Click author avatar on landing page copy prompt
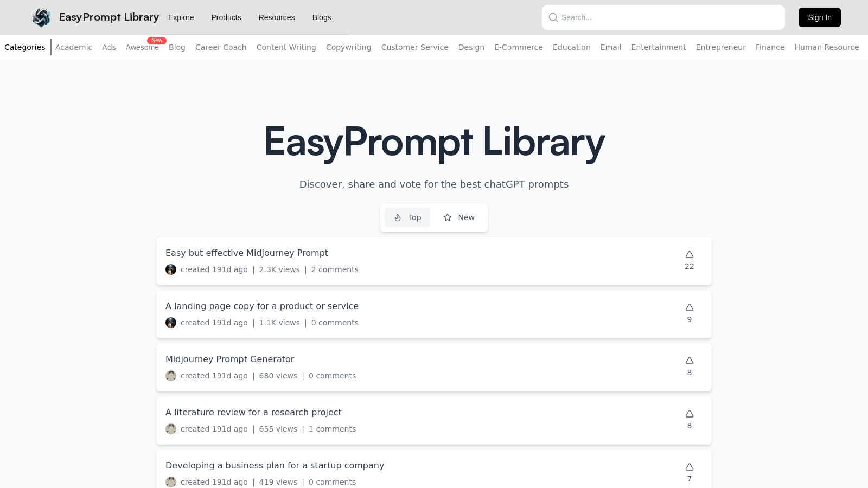 [171, 323]
